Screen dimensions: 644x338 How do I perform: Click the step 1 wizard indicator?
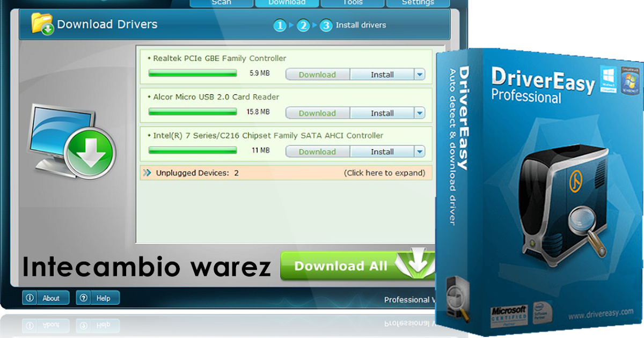coord(280,25)
